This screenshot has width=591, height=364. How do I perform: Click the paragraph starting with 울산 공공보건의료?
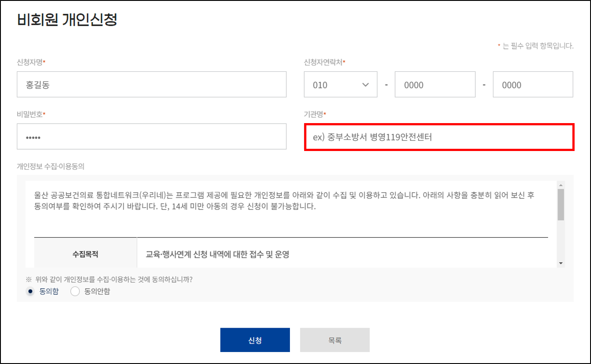point(284,201)
